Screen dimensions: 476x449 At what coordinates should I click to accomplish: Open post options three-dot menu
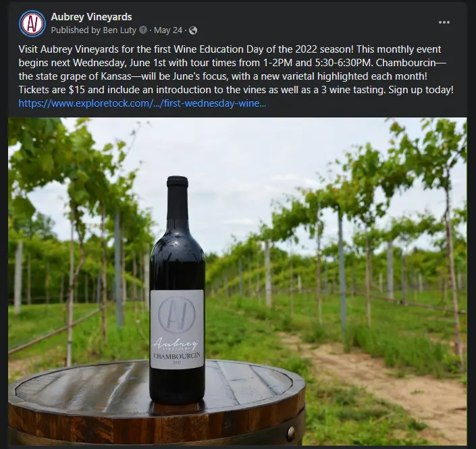pyautogui.click(x=444, y=22)
